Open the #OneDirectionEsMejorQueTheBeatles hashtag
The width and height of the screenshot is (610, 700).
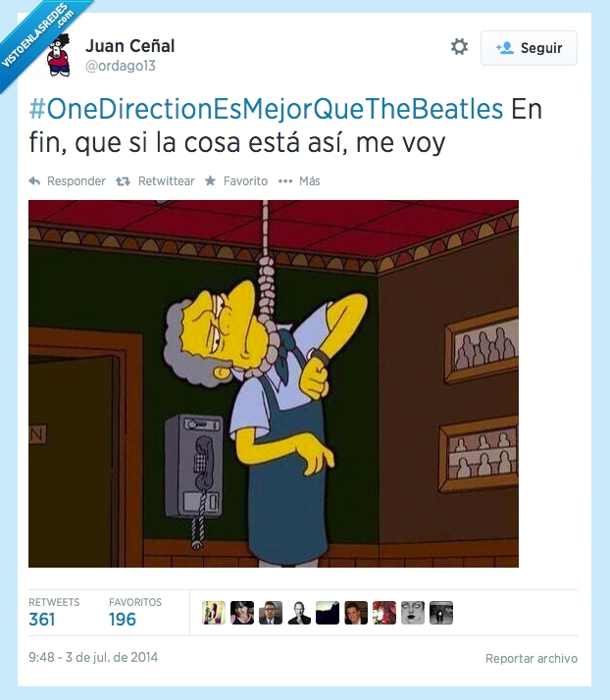coord(266,110)
